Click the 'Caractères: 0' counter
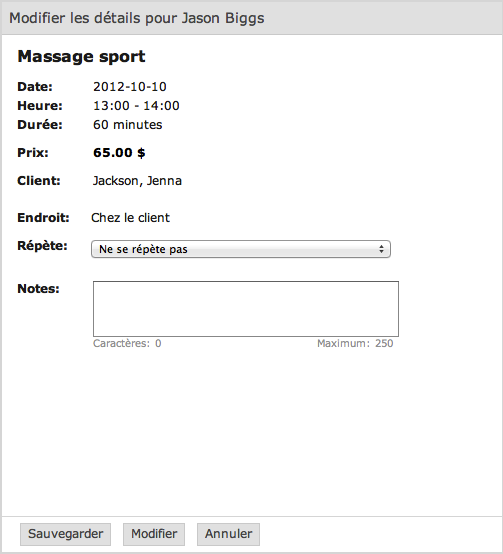Viewport: 503px width, 554px height. 127,343
